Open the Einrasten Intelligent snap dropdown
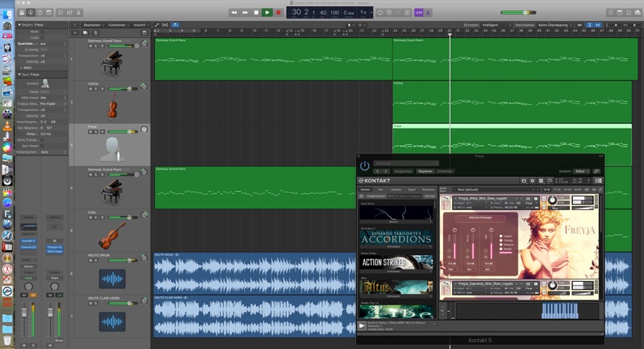Viewport: 644px width, 349px height. tap(497, 25)
